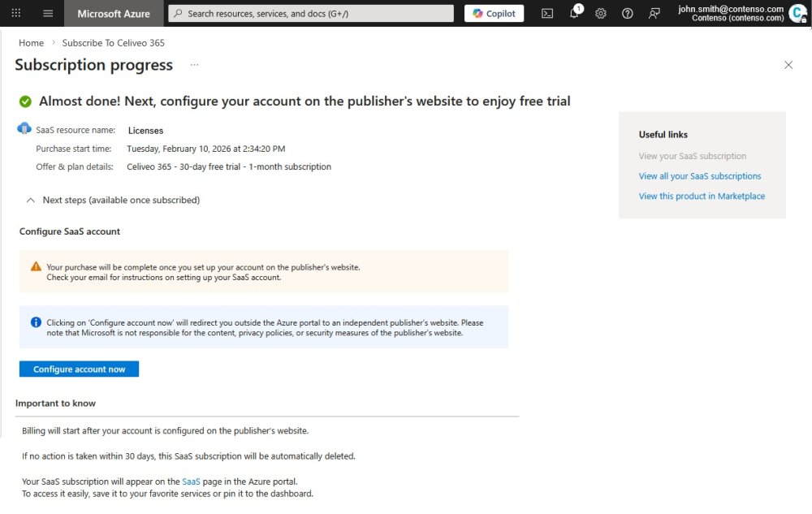Click the Subscription progress title

click(93, 65)
